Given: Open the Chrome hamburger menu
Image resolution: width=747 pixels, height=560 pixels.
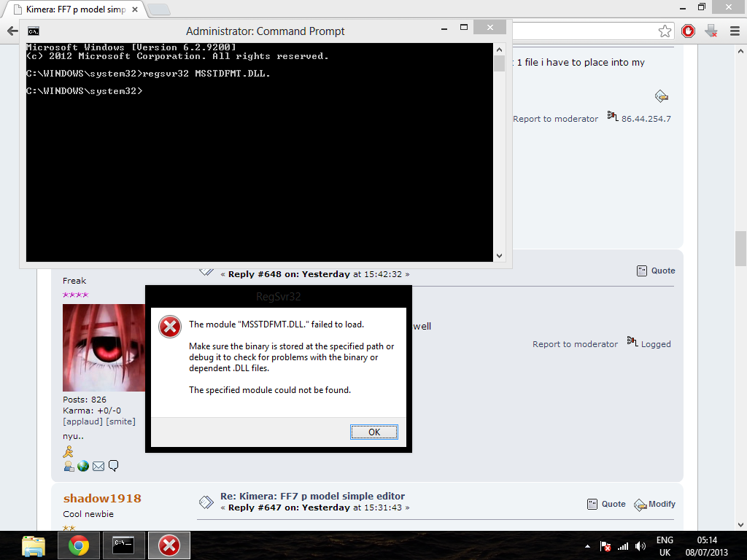Looking at the screenshot, I should (735, 31).
